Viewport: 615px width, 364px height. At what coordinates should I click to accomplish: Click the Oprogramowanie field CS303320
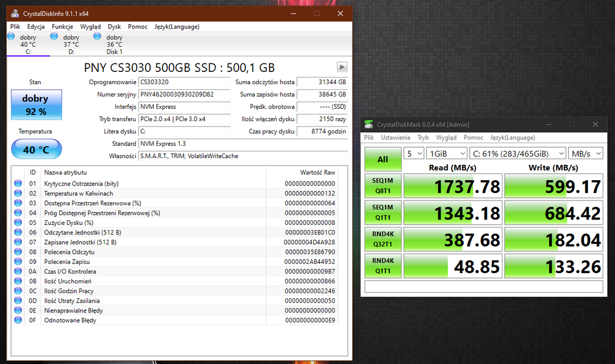[x=184, y=82]
